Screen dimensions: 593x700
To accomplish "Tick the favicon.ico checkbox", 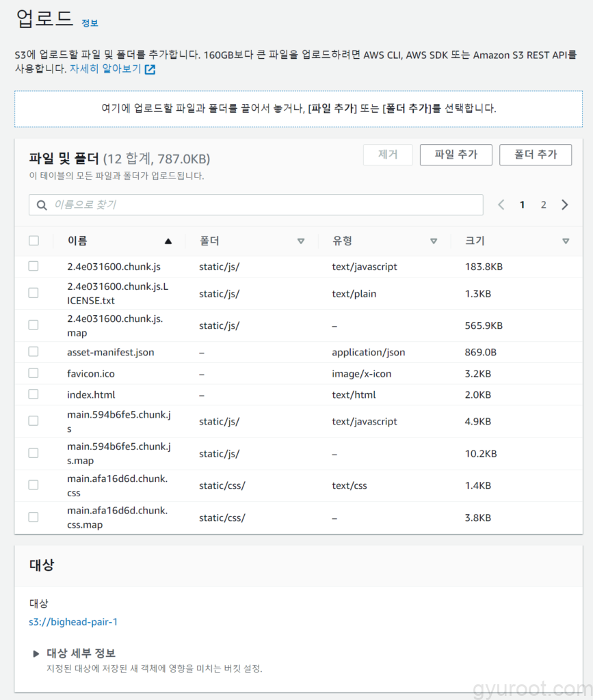I will point(34,373).
